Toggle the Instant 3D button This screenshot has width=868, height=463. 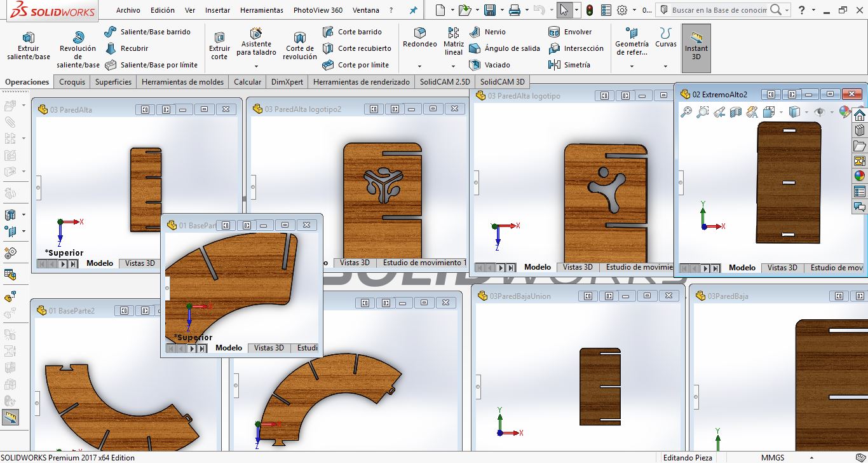click(696, 48)
